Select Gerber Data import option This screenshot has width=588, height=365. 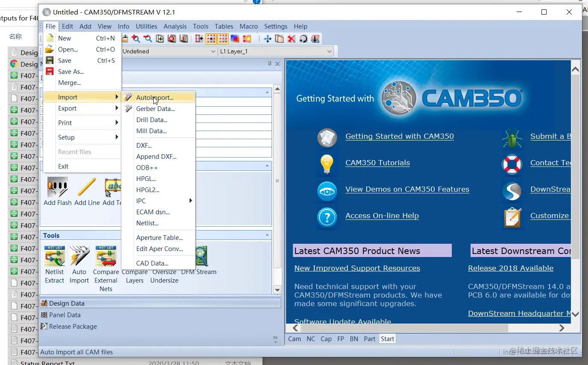[x=158, y=109]
